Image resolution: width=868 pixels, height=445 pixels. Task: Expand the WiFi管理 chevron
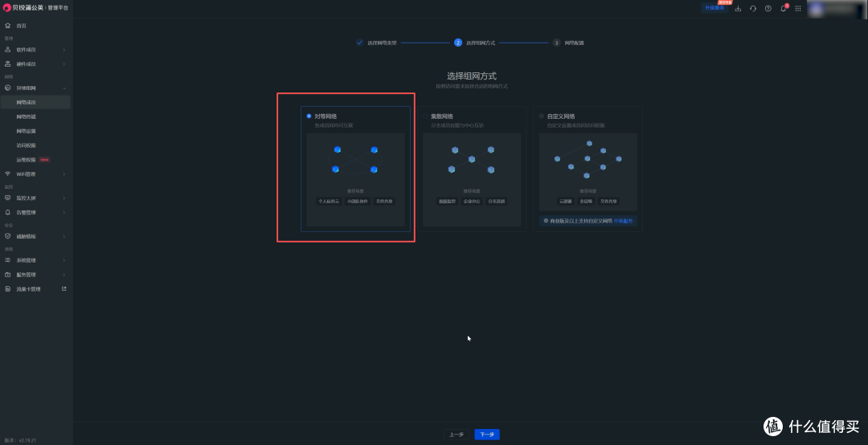click(64, 174)
